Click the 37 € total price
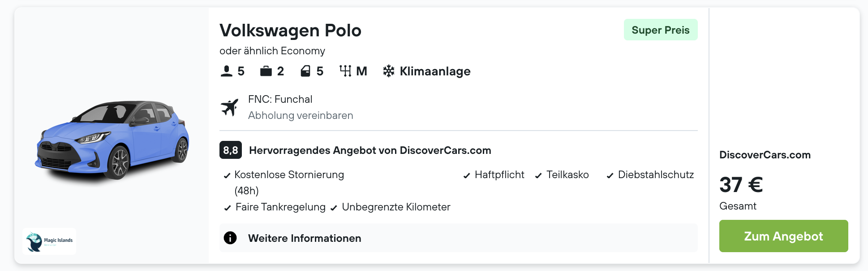The image size is (868, 271). (741, 185)
